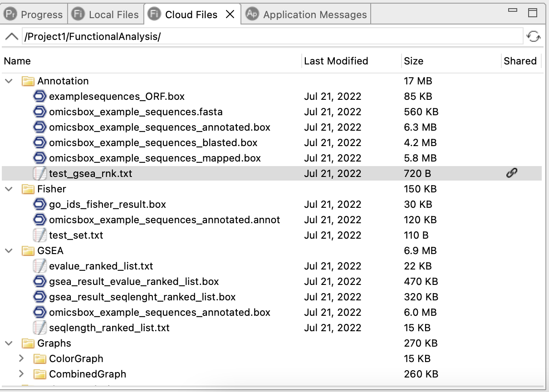Screen dimensions: 549x392
Task: Go up one directory with the up arrow
Action: point(12,37)
